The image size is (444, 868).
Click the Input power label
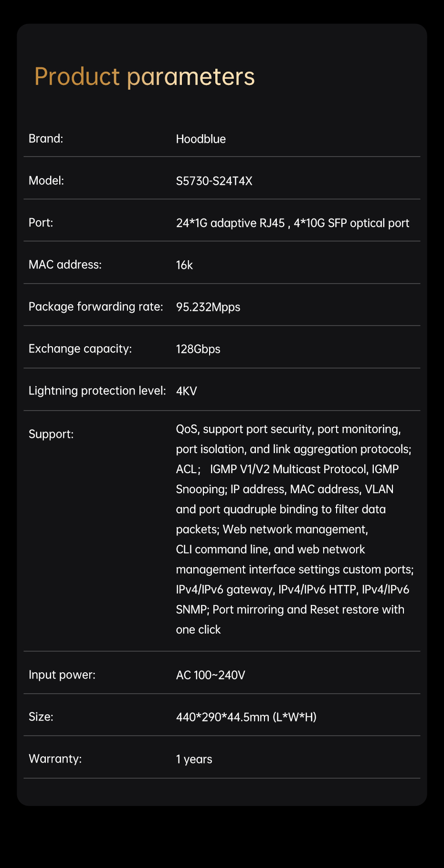[x=62, y=675]
